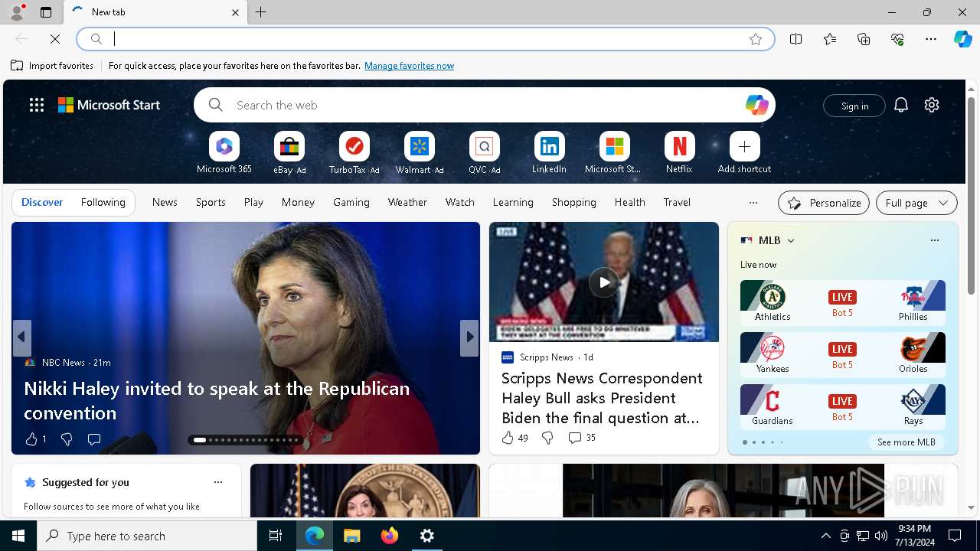Open the eBay ad shortcut
This screenshot has width=980, height=551.
coord(289,153)
